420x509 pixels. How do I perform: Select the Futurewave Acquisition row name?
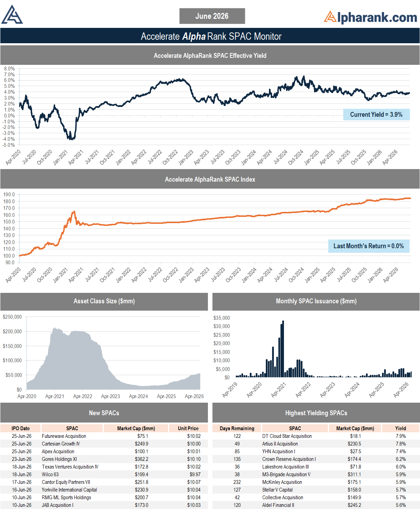(64, 436)
